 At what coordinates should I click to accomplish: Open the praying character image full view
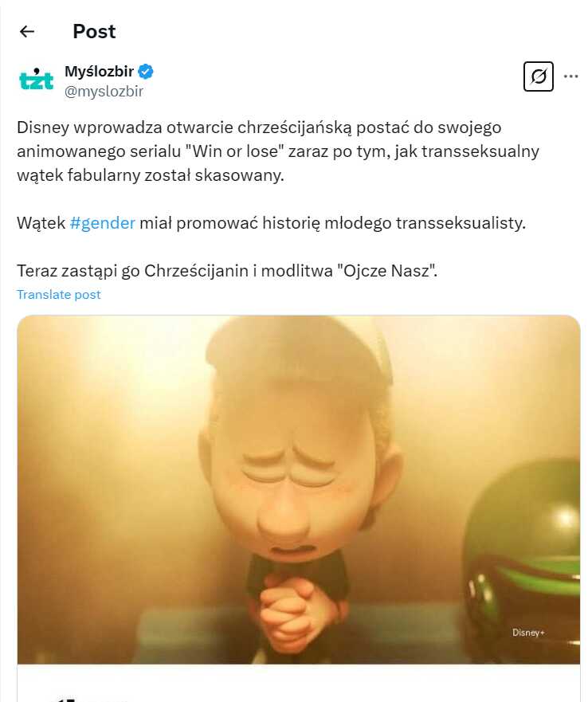pos(299,489)
